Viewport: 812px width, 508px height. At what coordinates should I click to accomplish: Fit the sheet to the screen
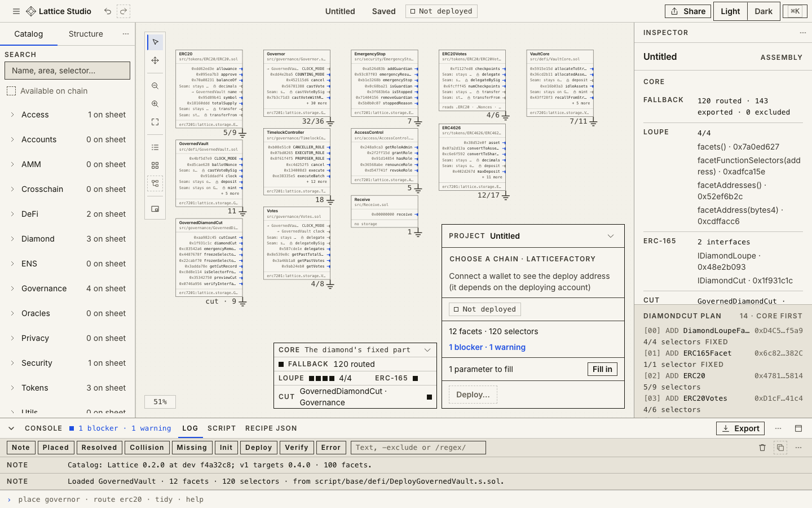[155, 122]
